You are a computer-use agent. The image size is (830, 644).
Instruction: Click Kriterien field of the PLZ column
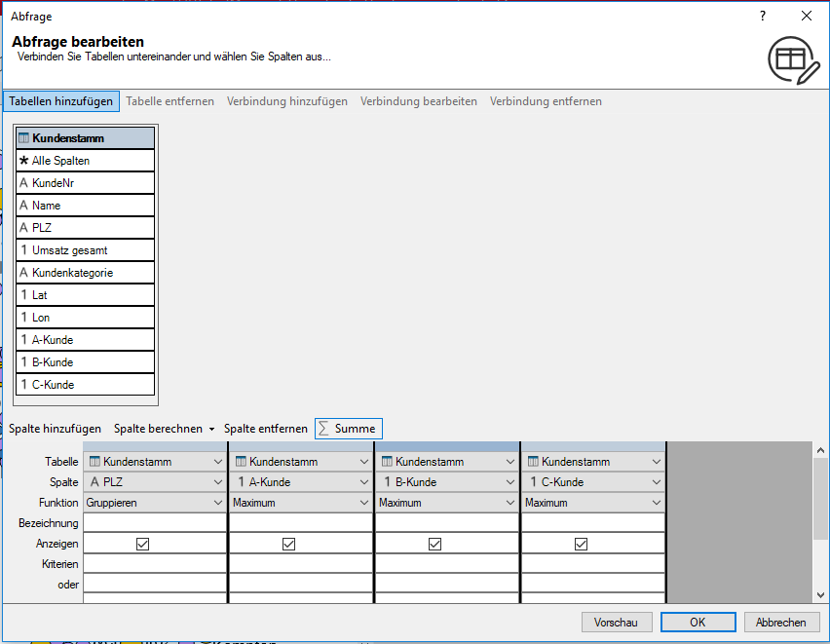tap(155, 564)
